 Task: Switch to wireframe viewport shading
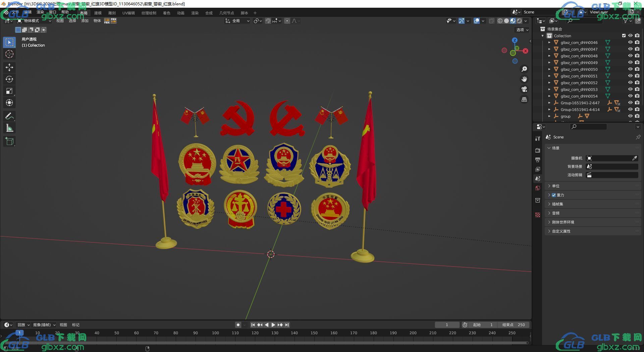point(500,21)
